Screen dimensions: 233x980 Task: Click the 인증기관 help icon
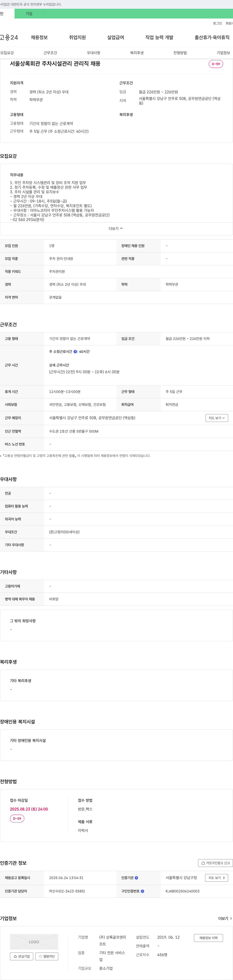pos(136,878)
